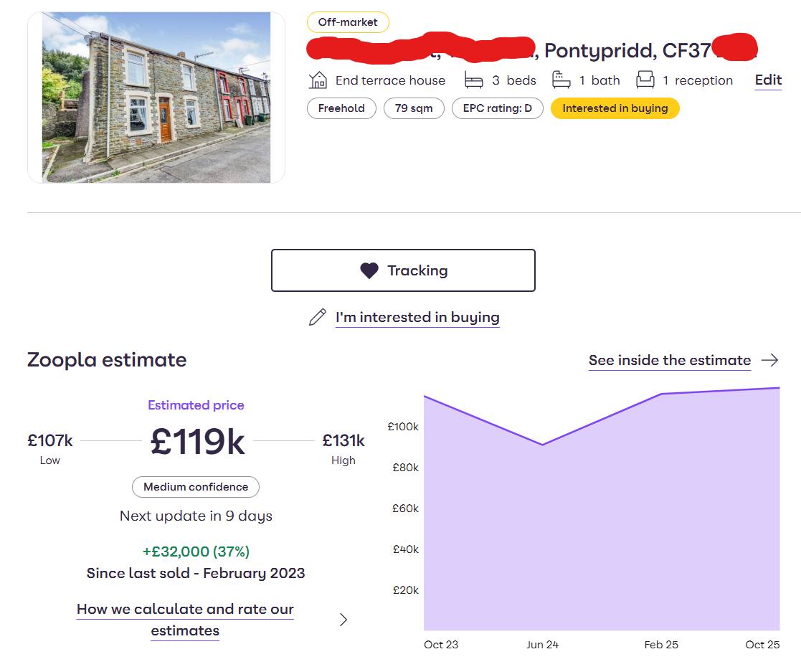Toggle the yellow Interested in buying tag
The image size is (801, 672).
click(615, 108)
